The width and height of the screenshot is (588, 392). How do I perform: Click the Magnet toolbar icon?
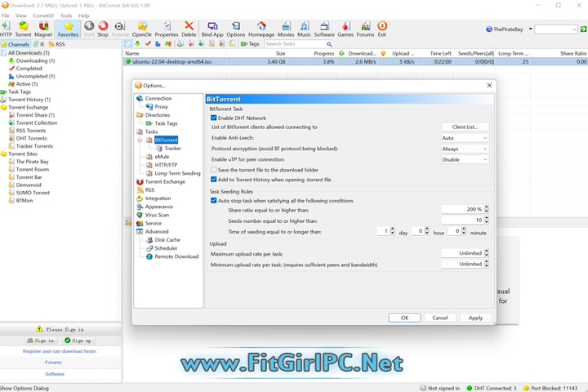(x=45, y=29)
